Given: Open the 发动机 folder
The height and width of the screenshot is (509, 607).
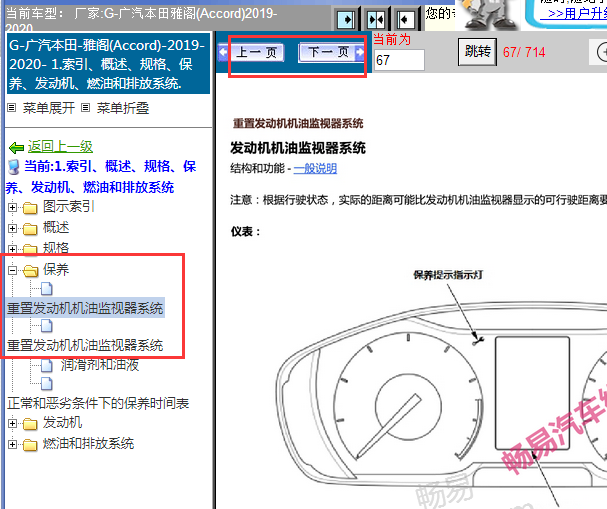Looking at the screenshot, I should coord(62,422).
